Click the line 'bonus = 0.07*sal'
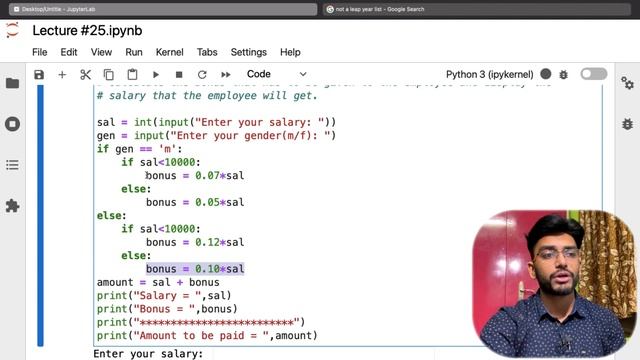Viewport: 640px width, 360px height. pos(195,176)
